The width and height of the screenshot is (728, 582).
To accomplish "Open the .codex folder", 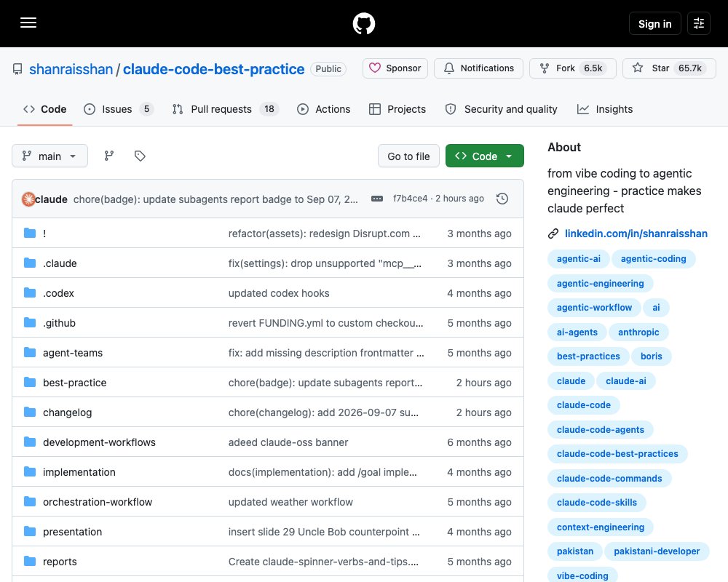I will click(58, 293).
